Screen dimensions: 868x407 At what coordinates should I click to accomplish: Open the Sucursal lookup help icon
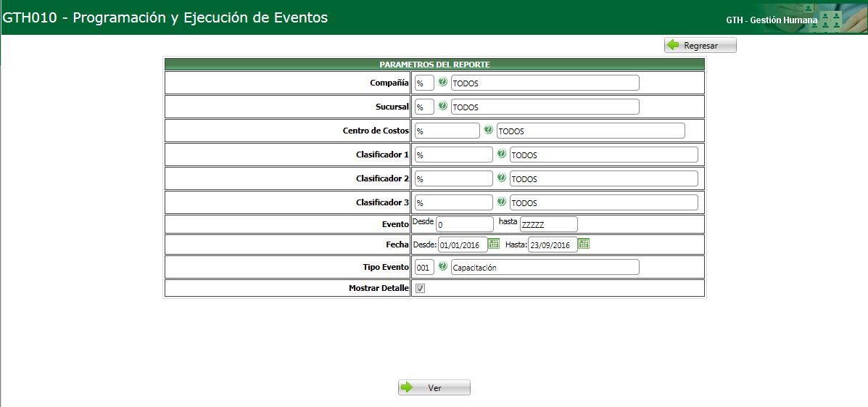[443, 106]
